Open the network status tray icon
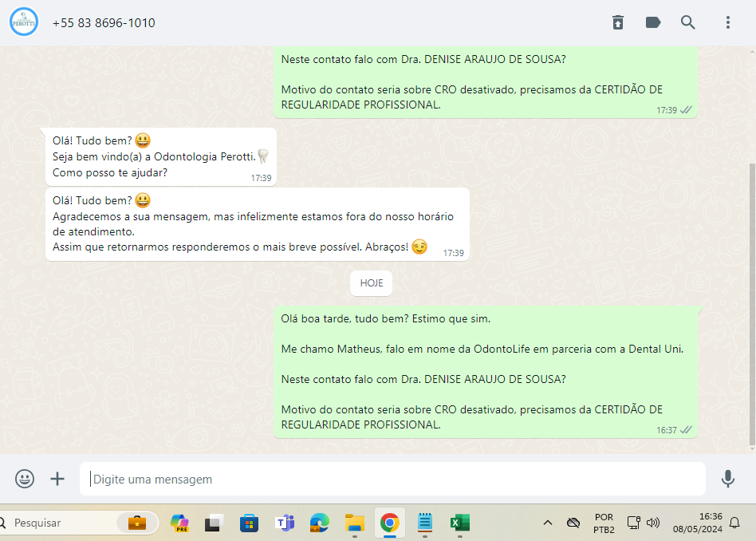 click(x=633, y=523)
